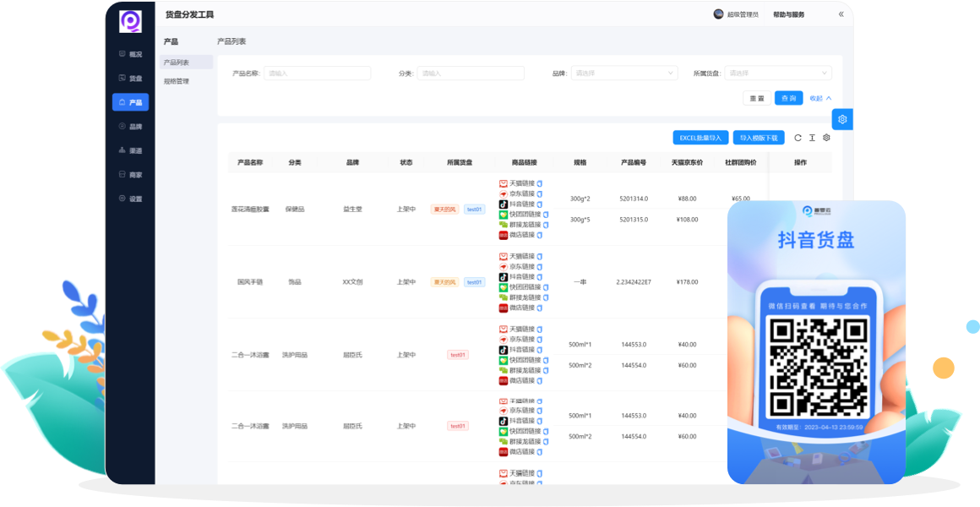This screenshot has height=507, width=980.
Task: Click EXCEL批量导入 button
Action: pos(700,138)
